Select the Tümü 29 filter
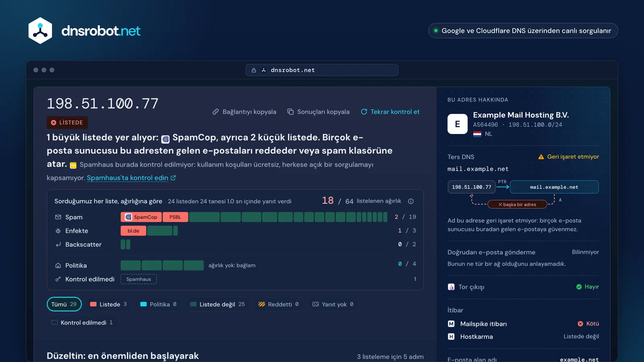 coord(64,304)
